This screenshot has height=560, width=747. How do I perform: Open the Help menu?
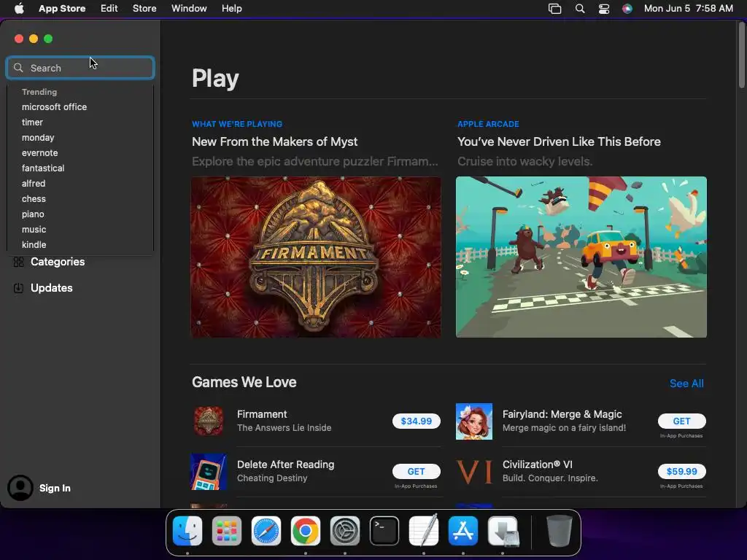click(x=231, y=9)
